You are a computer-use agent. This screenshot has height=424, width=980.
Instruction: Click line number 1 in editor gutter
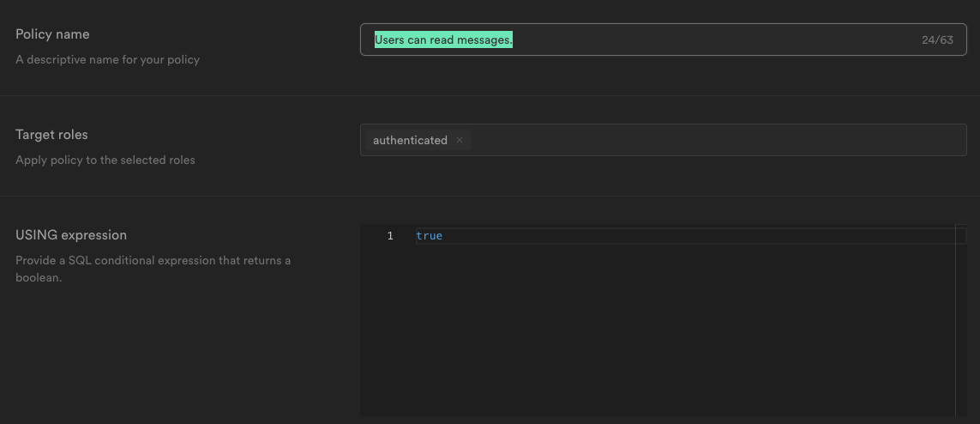click(x=390, y=236)
